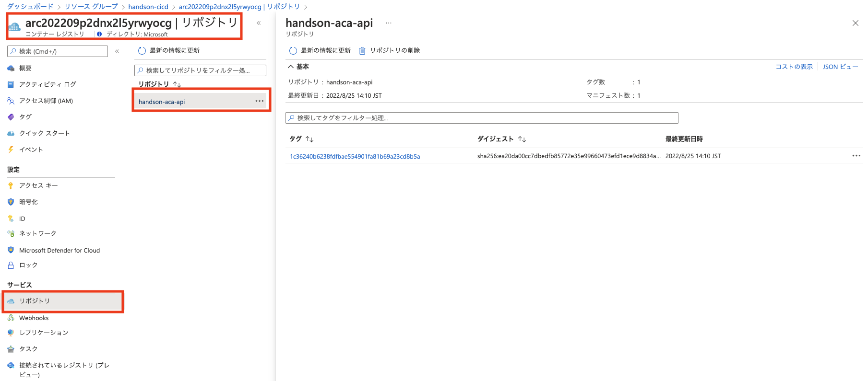This screenshot has width=868, height=381.
Task: Collapse the sidebar menu with double chevron
Action: click(x=117, y=51)
